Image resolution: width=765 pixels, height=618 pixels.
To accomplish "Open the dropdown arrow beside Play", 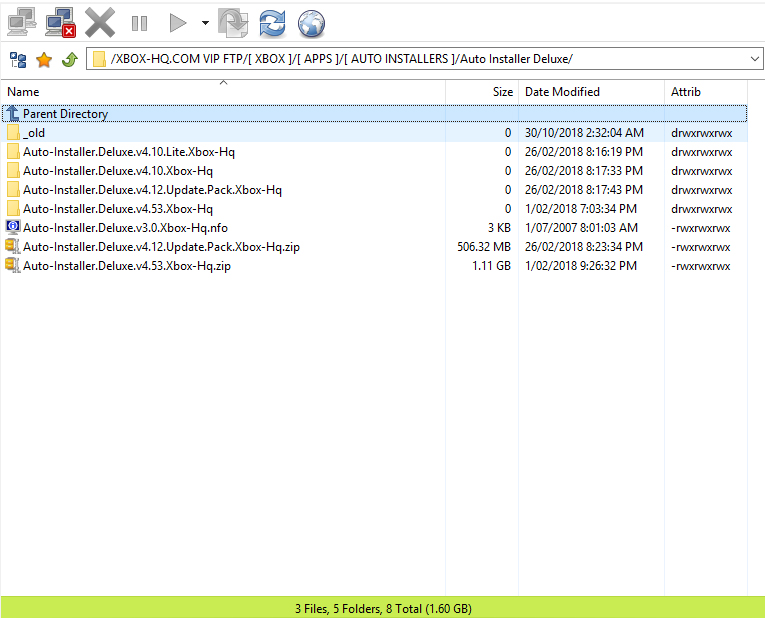I will (204, 22).
